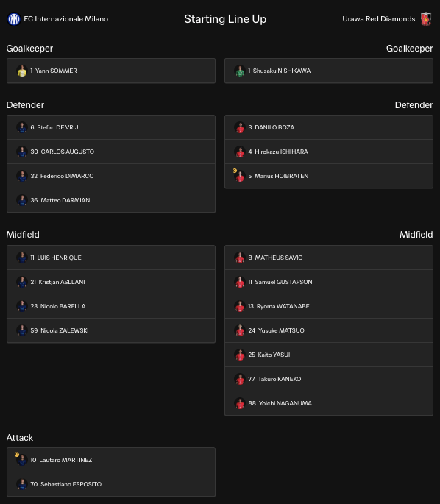Select the Nicolo BARELLA row
The image size is (440, 504).
pos(111,306)
